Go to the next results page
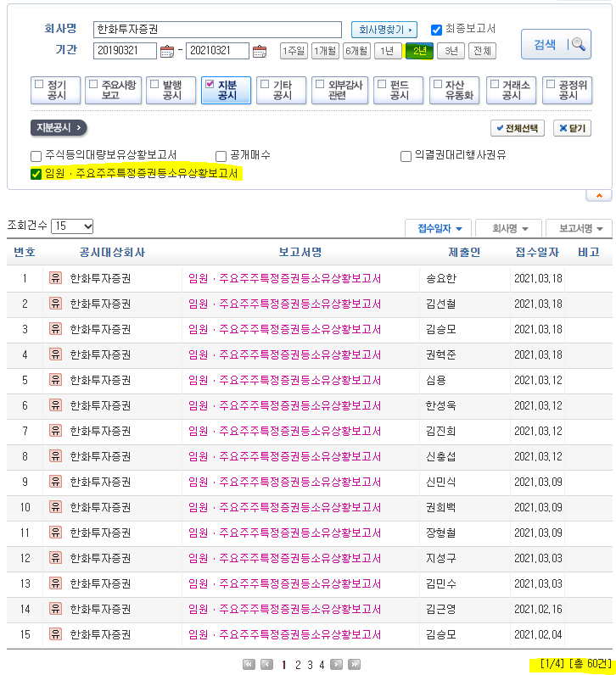This screenshot has height=675, width=616. point(337,665)
